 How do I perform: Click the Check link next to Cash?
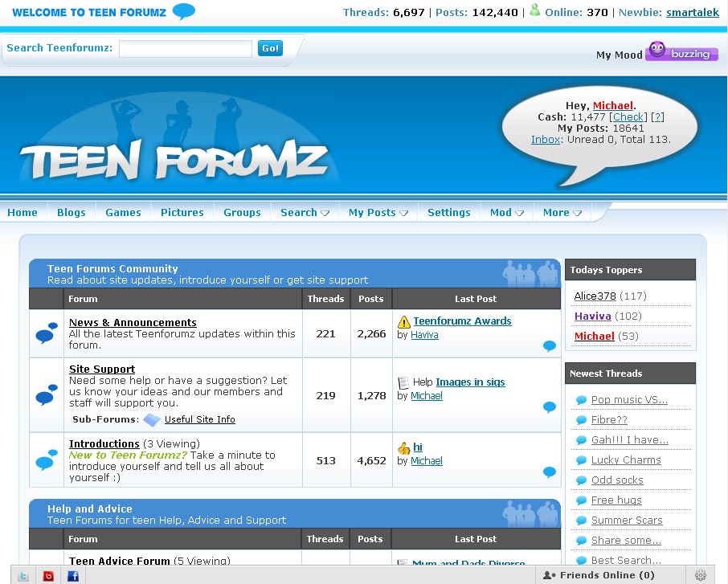point(628,117)
